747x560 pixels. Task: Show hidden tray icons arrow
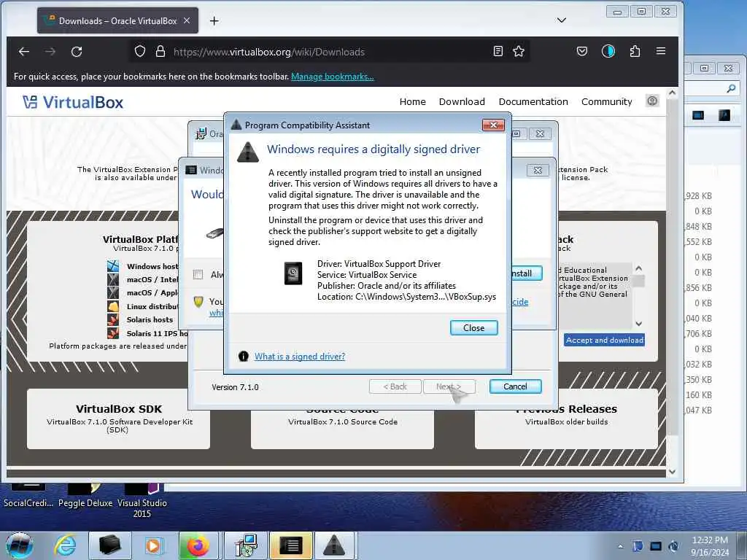(x=620, y=546)
